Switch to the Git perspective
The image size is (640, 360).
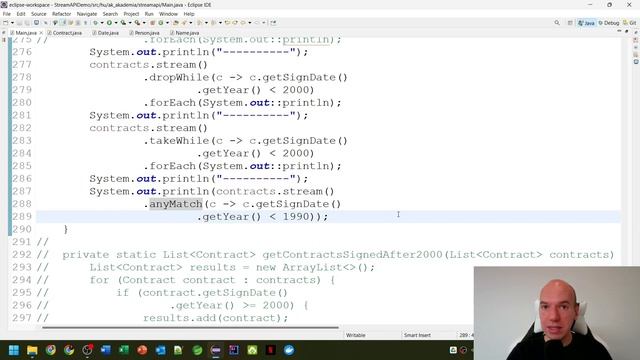click(630, 23)
